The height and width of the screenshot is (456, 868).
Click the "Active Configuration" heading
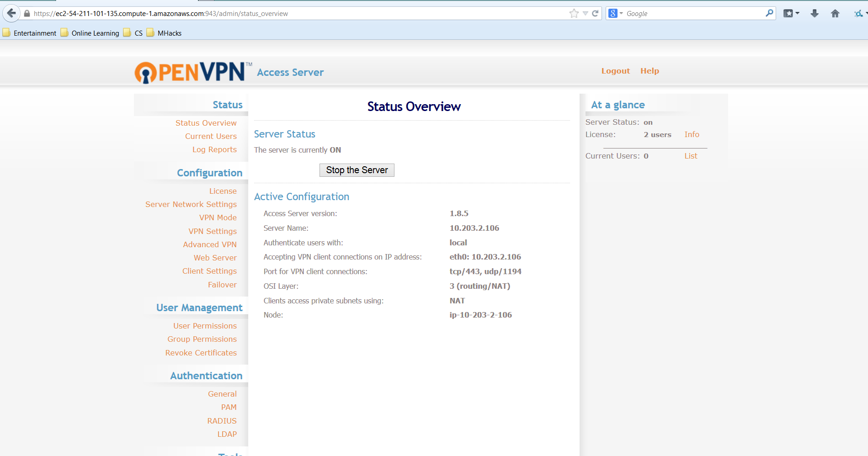(302, 196)
